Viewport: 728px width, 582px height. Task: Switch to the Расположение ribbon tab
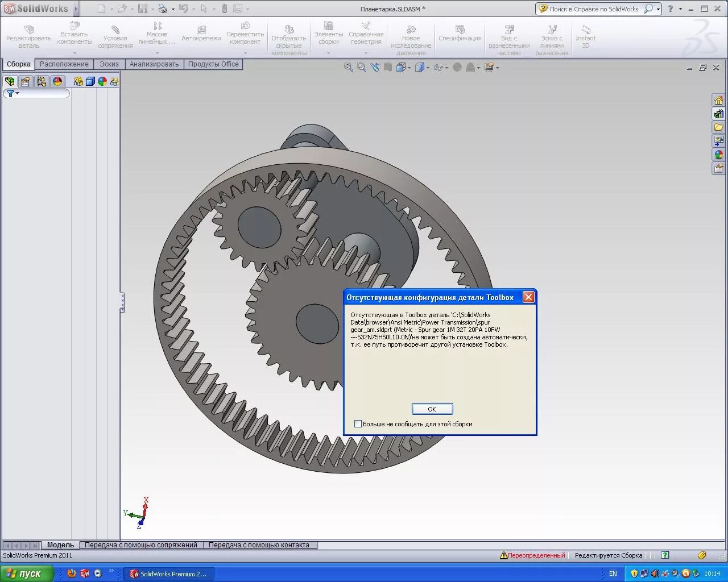[64, 64]
